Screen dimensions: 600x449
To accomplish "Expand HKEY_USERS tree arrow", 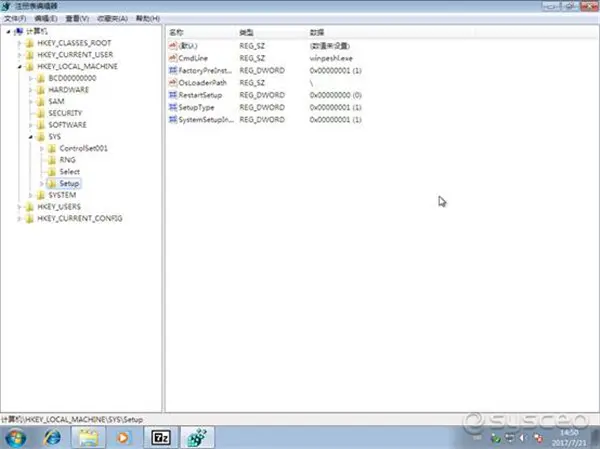I will (x=20, y=207).
